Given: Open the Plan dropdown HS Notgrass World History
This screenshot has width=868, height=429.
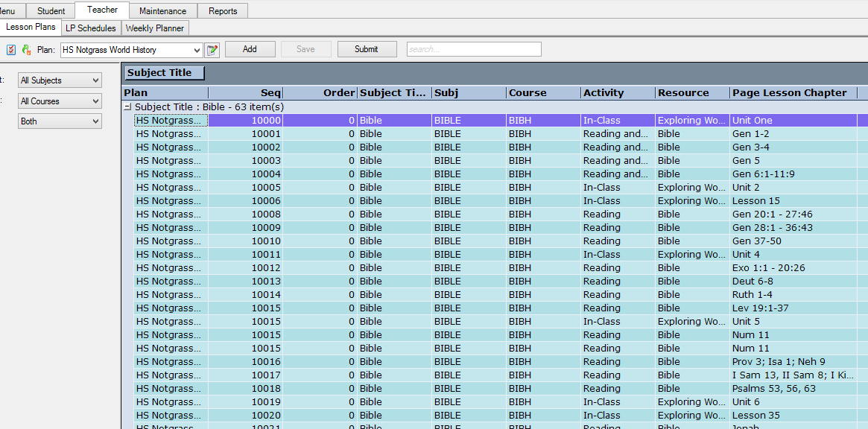Looking at the screenshot, I should [x=131, y=50].
